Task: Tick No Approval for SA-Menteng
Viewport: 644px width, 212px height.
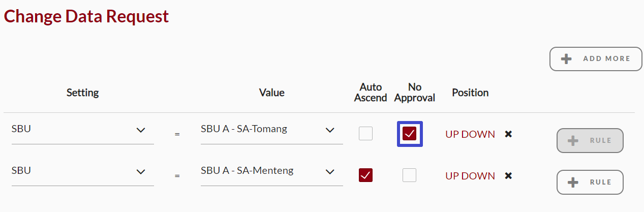Action: coord(409,175)
